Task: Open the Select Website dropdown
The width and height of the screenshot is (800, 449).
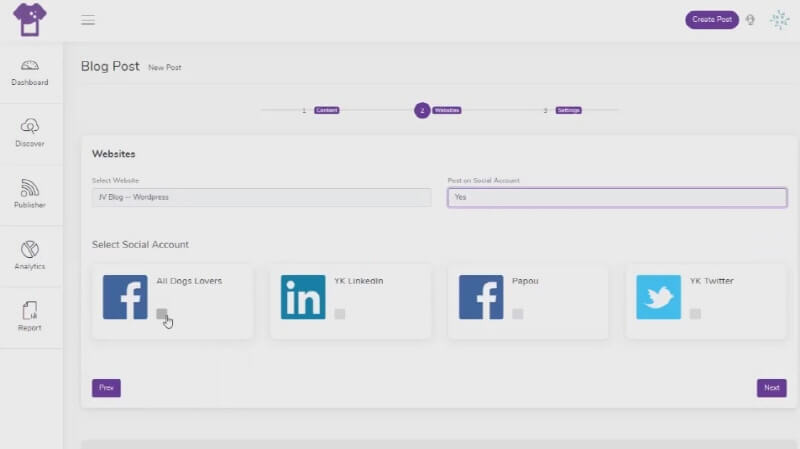Action: 262,197
